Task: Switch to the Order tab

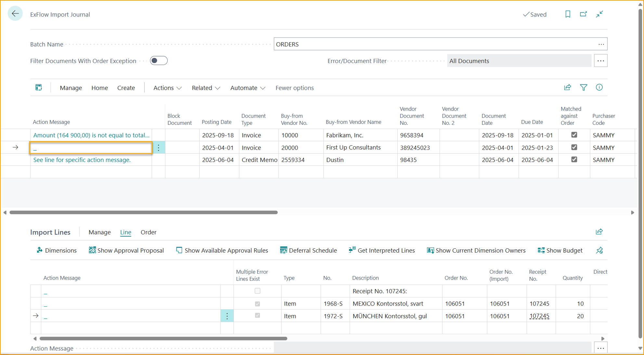Action: point(148,232)
